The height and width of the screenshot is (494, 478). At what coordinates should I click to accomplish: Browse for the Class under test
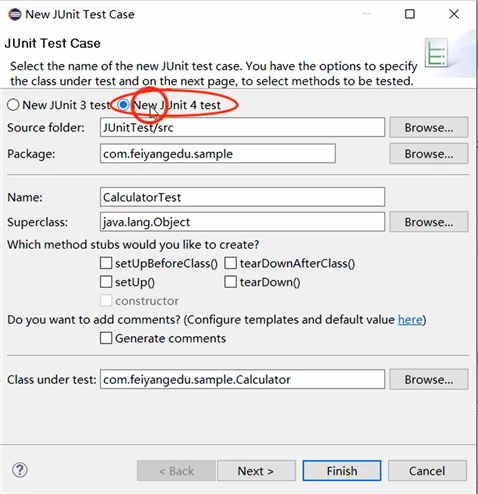pyautogui.click(x=429, y=379)
